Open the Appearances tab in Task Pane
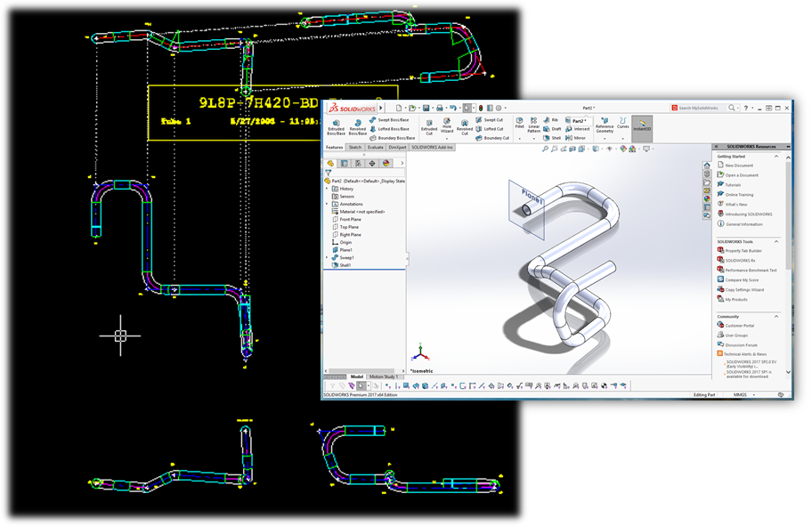 [707, 198]
